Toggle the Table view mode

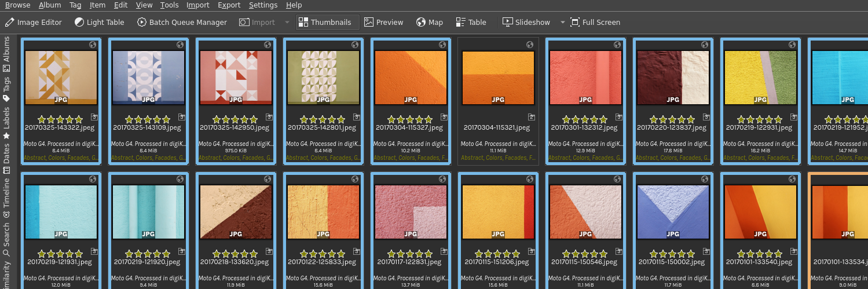click(x=471, y=23)
